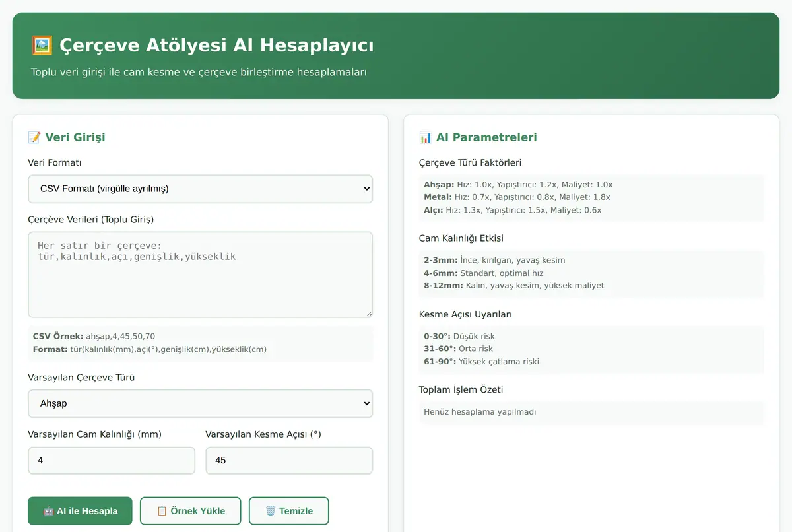Image resolution: width=792 pixels, height=532 pixels.
Task: Click the 'Henüz hesaplama yapılmadı' summary text
Action: 480,412
